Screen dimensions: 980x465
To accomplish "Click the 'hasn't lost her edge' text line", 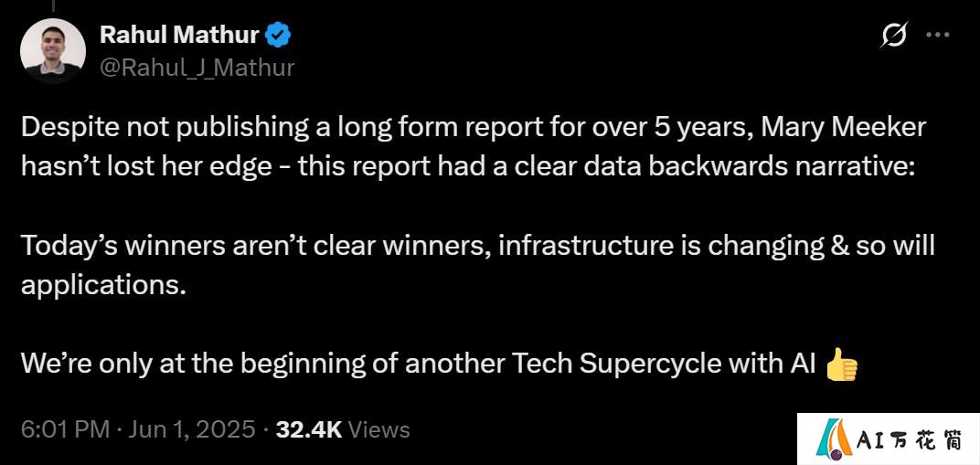I will click(468, 168).
